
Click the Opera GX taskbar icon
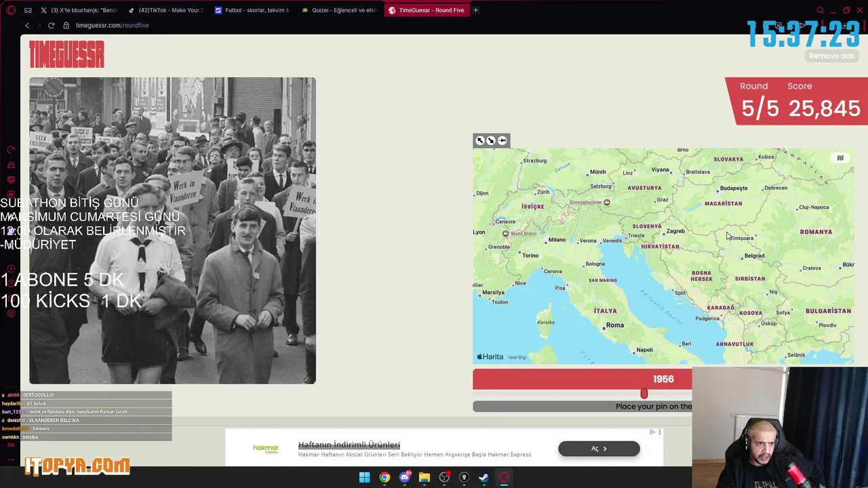pyautogui.click(x=504, y=478)
